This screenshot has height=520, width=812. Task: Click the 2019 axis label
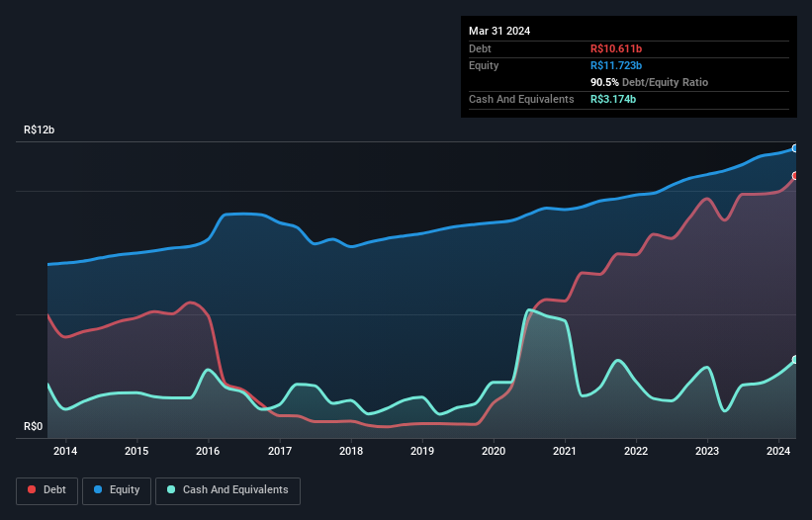tap(422, 451)
